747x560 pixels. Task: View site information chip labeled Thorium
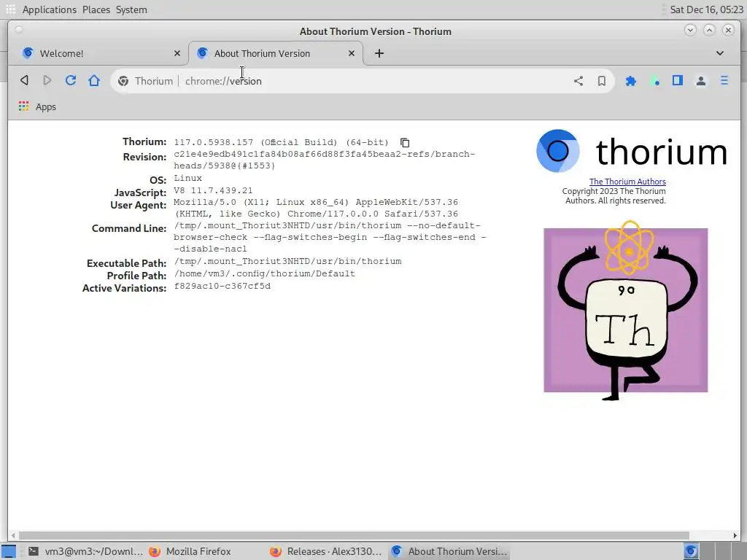(x=145, y=81)
